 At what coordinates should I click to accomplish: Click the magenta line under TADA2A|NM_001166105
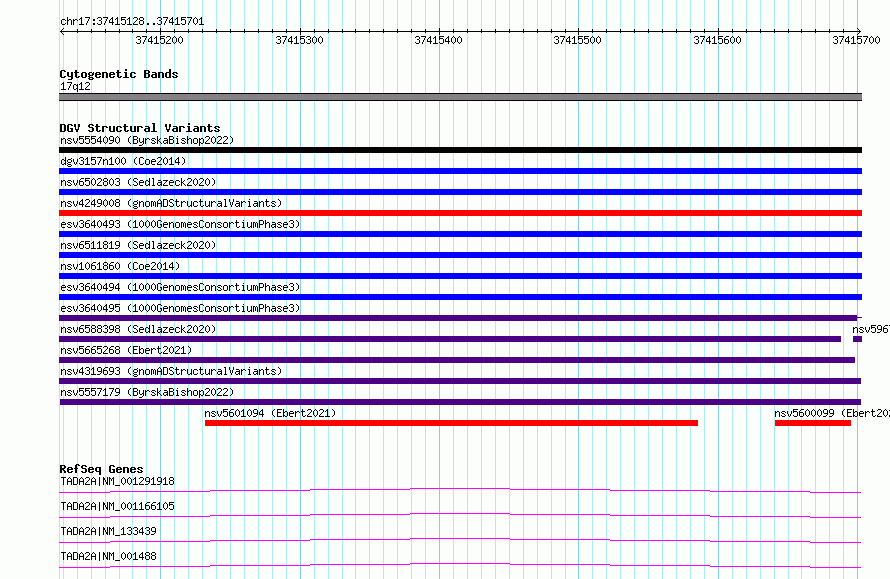pos(460,515)
